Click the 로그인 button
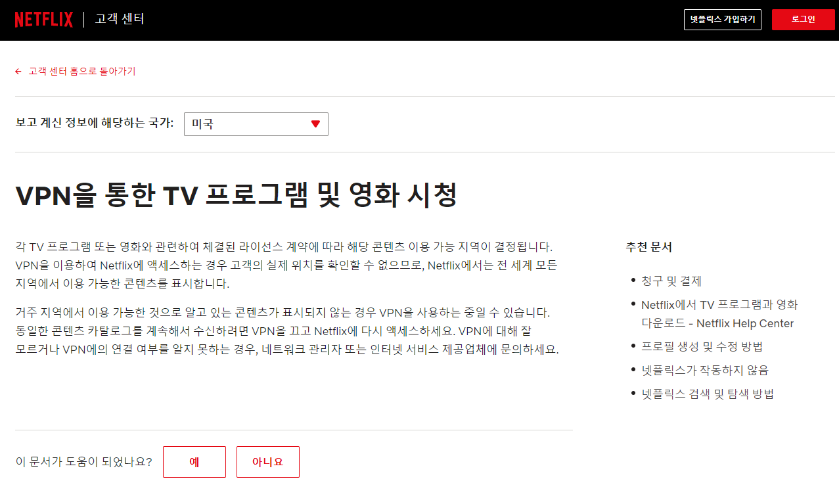 coord(804,20)
